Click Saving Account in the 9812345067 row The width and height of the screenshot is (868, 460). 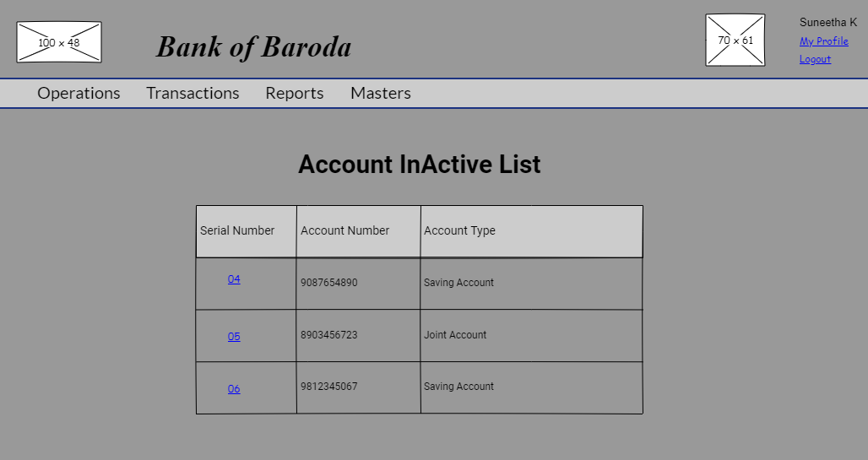(x=459, y=387)
